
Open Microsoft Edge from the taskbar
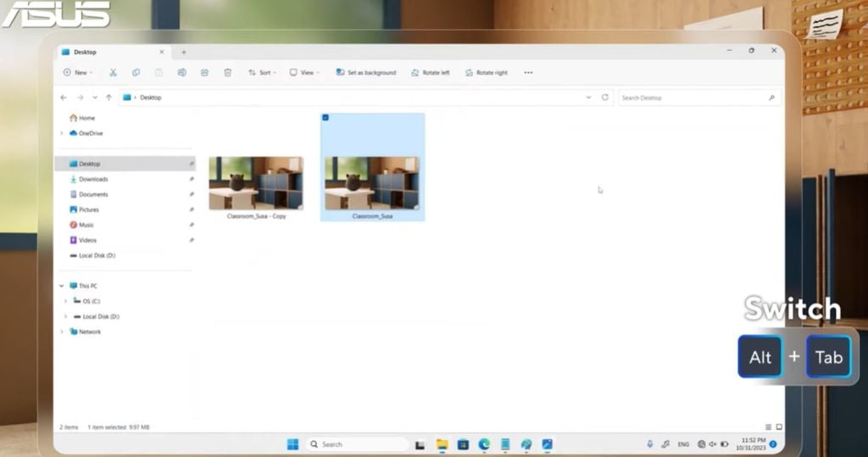(484, 444)
